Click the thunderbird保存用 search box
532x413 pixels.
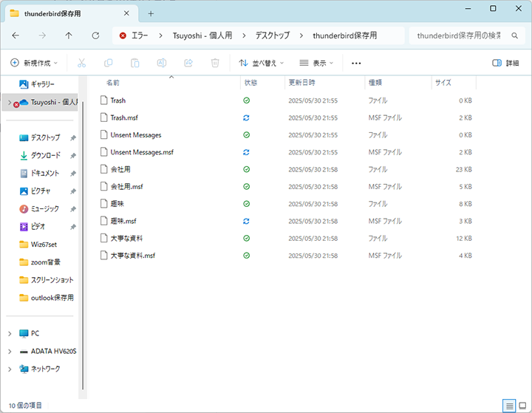point(458,35)
